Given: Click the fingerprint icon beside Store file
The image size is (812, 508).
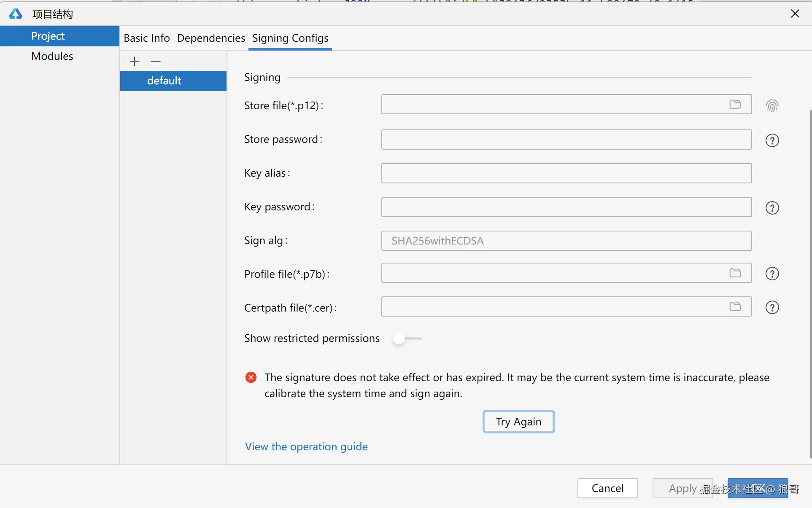Looking at the screenshot, I should click(772, 106).
